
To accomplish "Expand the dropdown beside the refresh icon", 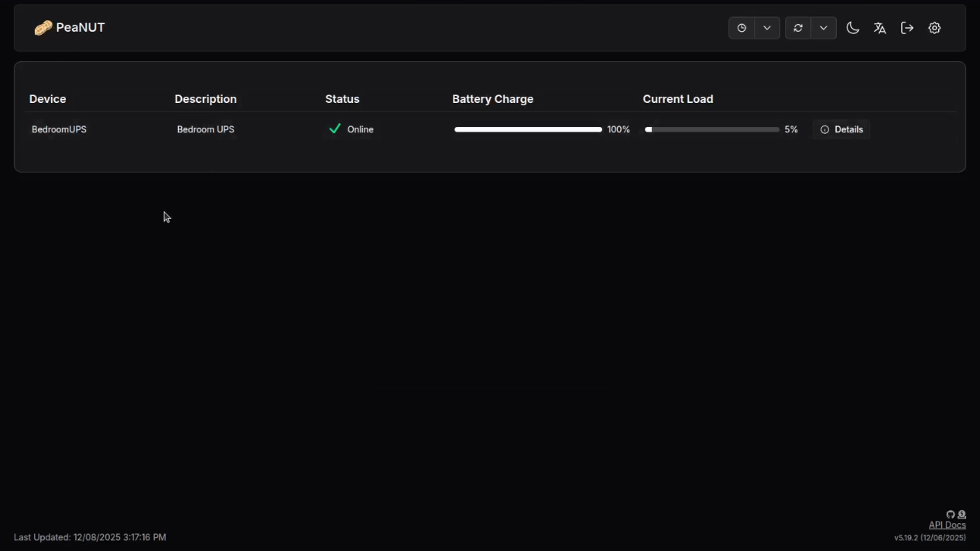I will point(824,28).
